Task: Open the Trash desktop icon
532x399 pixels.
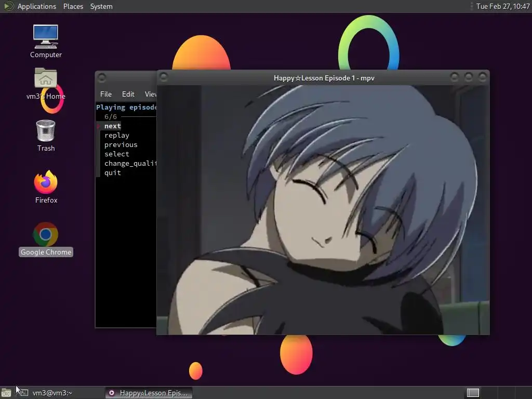Action: 46,136
